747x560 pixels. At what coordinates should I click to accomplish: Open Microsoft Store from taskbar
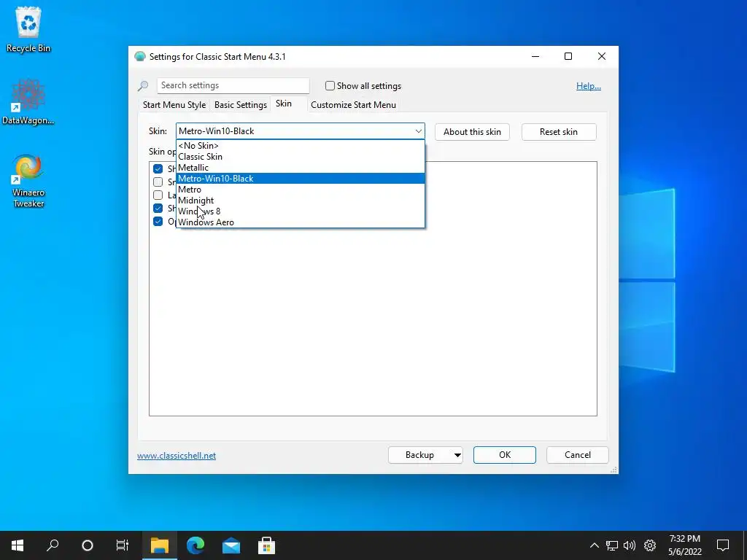(266, 545)
